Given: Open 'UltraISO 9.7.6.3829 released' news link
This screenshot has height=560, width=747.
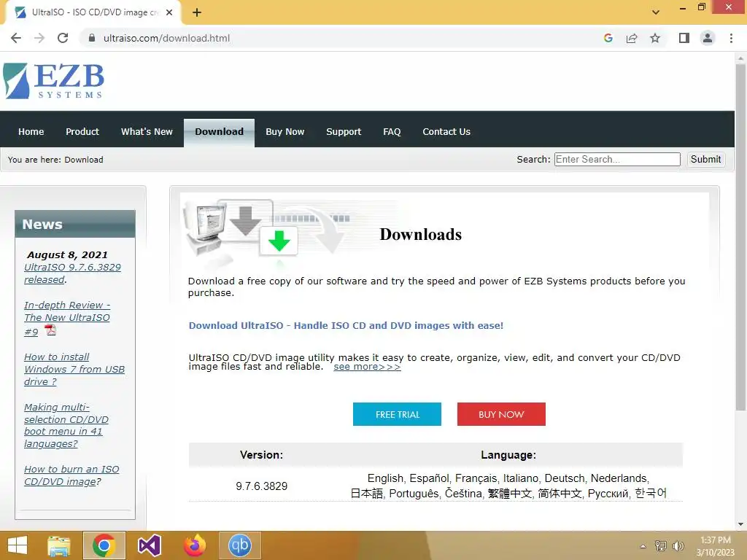Looking at the screenshot, I should point(72,273).
